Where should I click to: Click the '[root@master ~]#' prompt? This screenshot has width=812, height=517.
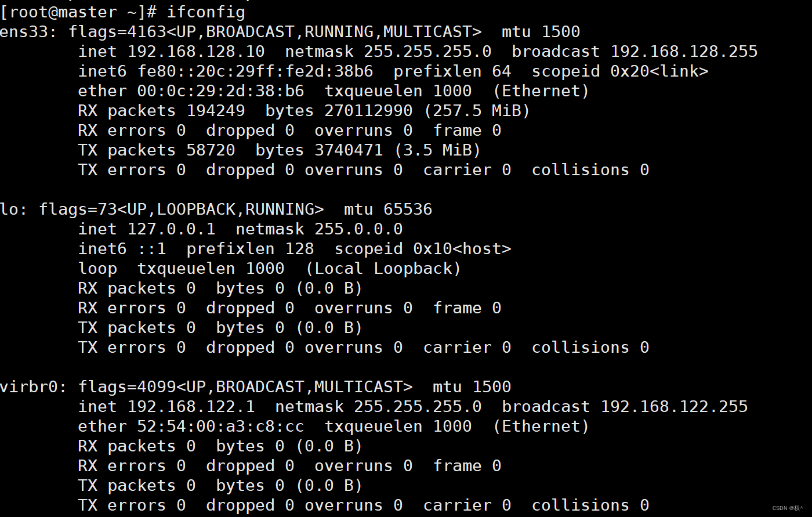click(x=78, y=12)
